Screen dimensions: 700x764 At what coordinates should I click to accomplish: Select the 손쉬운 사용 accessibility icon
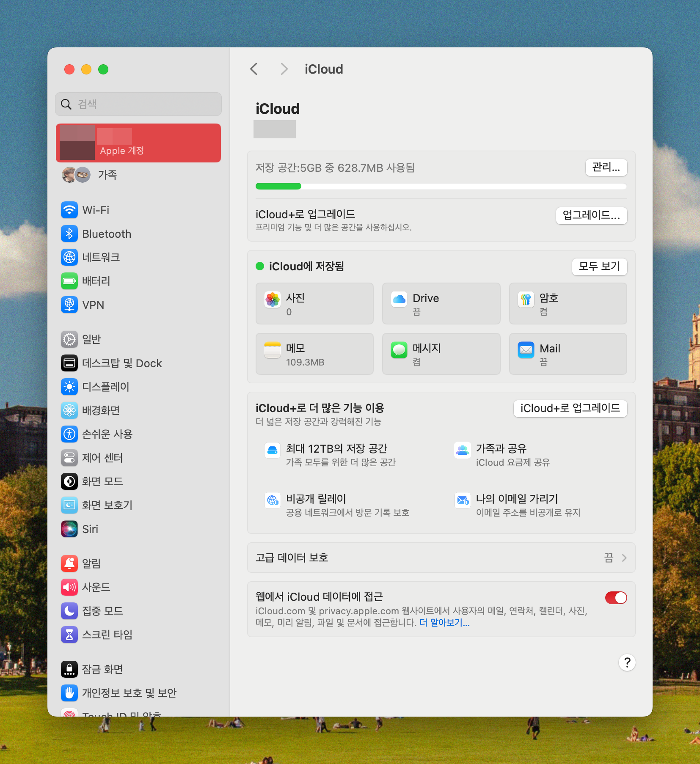pos(69,434)
